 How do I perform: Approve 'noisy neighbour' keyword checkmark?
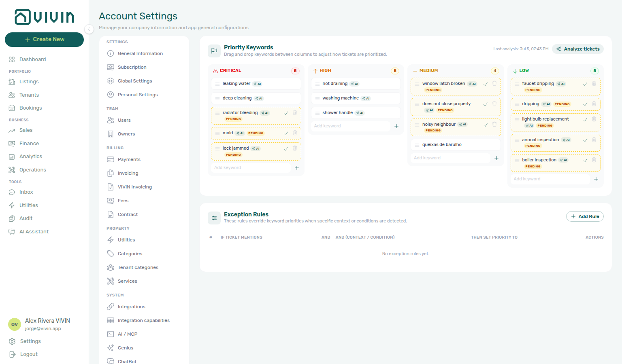pyautogui.click(x=486, y=125)
